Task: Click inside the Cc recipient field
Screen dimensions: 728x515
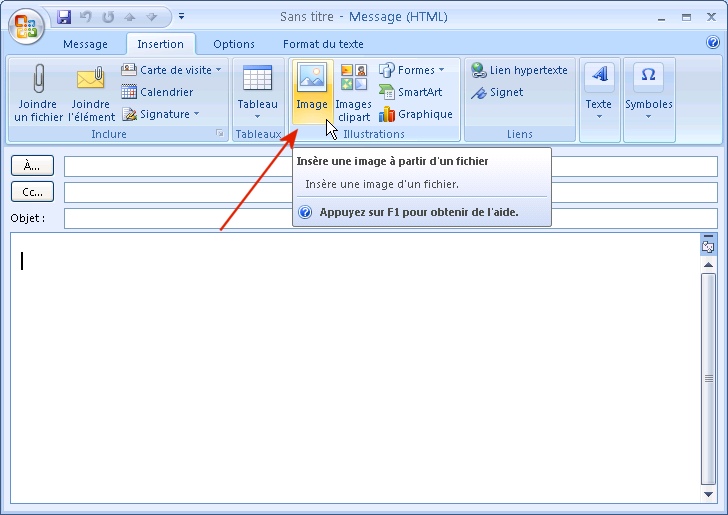Action: pos(391,192)
